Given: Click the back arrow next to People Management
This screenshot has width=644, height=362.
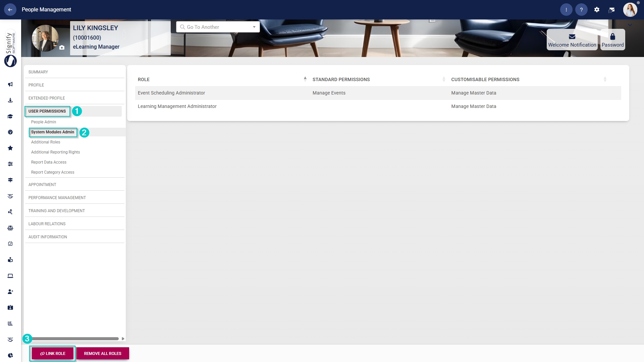Looking at the screenshot, I should tap(10, 10).
